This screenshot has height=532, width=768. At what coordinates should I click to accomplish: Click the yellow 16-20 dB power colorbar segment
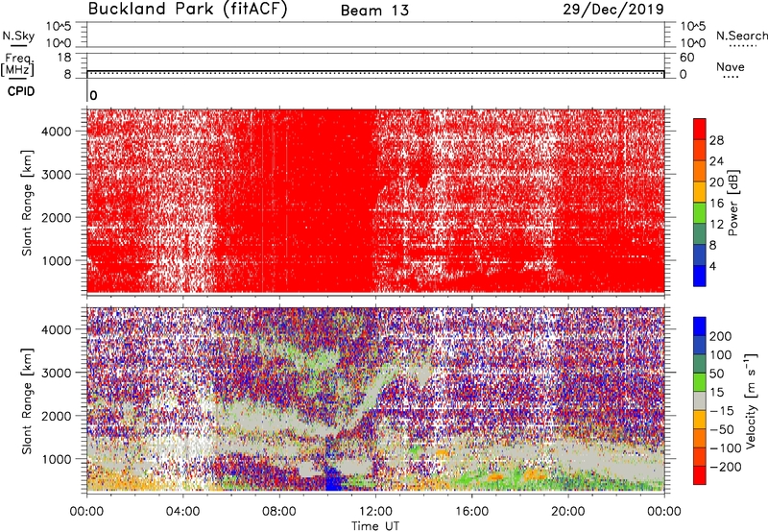pos(700,191)
